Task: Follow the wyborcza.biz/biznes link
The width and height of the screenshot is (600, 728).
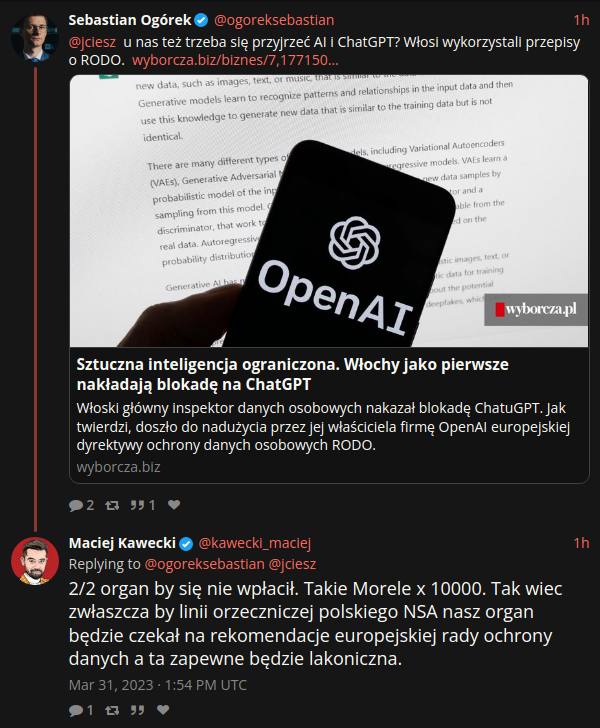Action: 235,60
